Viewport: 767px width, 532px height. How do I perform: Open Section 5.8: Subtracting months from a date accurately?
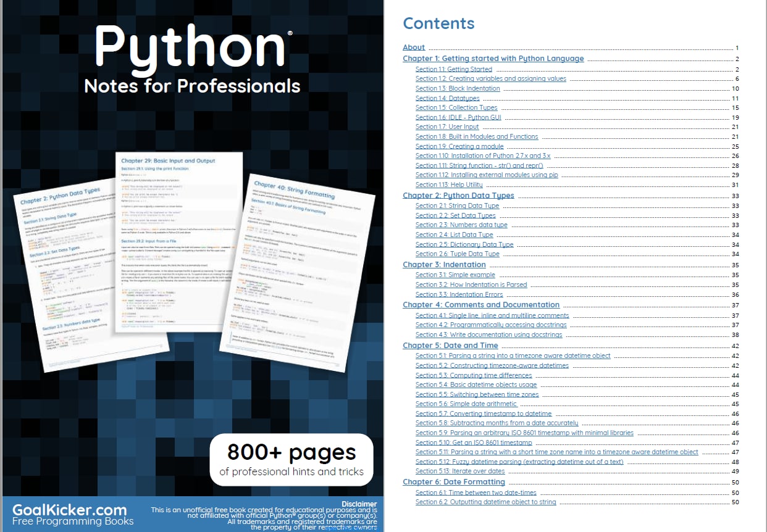click(x=497, y=423)
